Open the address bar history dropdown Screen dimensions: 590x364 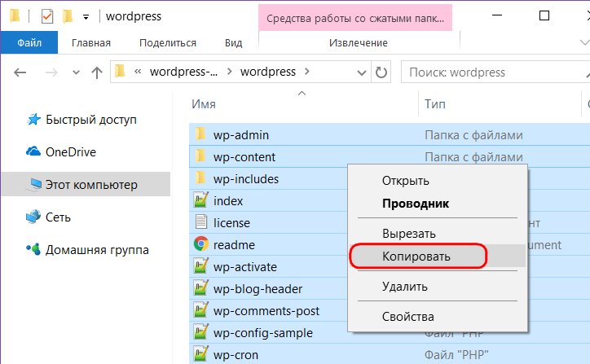tap(362, 72)
